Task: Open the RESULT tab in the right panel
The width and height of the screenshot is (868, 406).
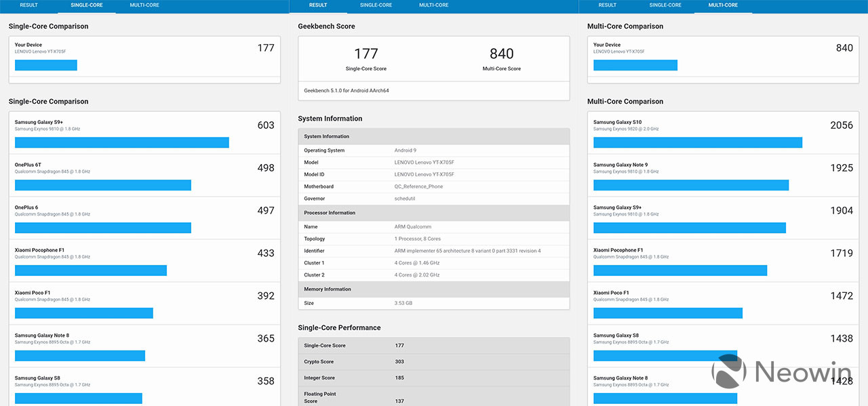Action: pyautogui.click(x=608, y=5)
